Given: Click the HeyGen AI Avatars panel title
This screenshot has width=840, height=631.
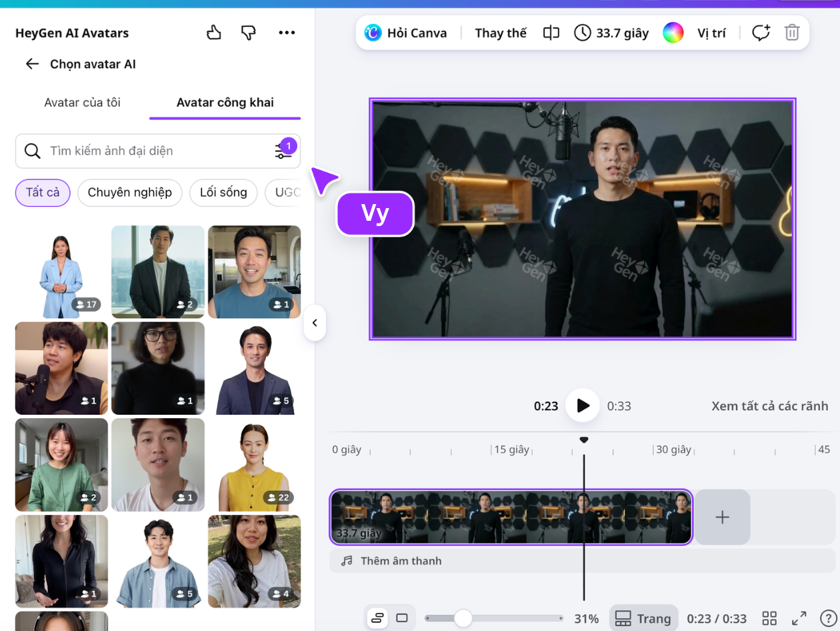Looking at the screenshot, I should [x=72, y=33].
